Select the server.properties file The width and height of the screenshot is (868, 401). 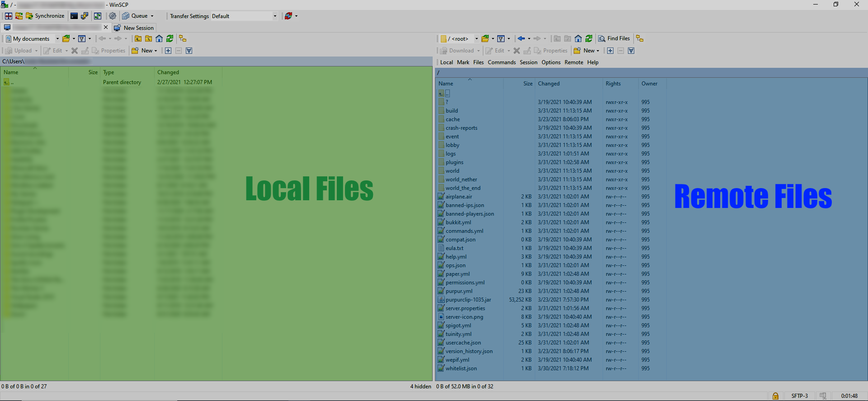(x=465, y=308)
